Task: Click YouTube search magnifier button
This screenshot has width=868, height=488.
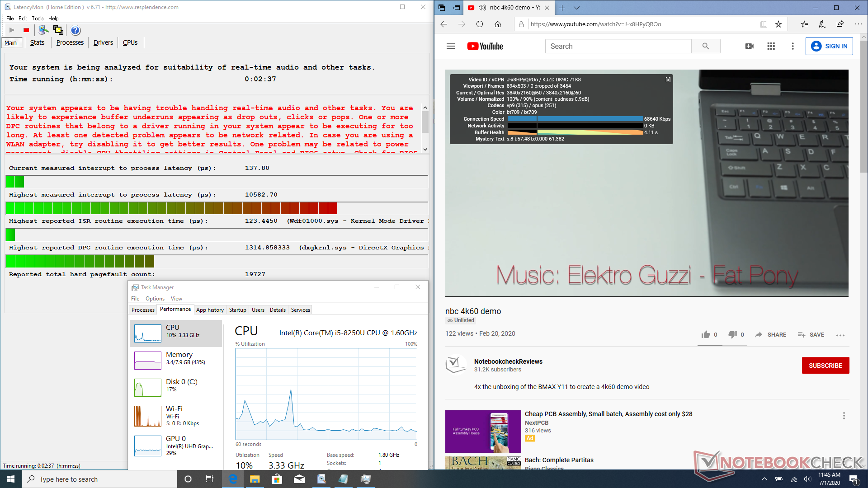Action: 706,46
